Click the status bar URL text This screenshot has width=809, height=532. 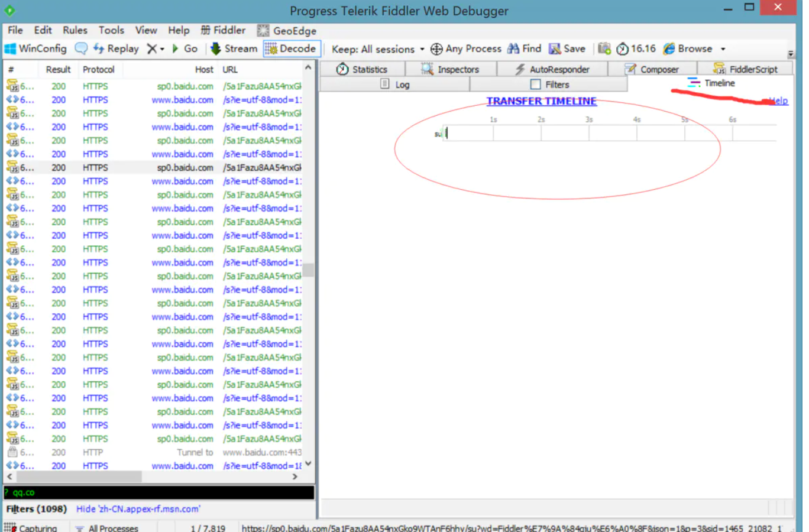512,527
